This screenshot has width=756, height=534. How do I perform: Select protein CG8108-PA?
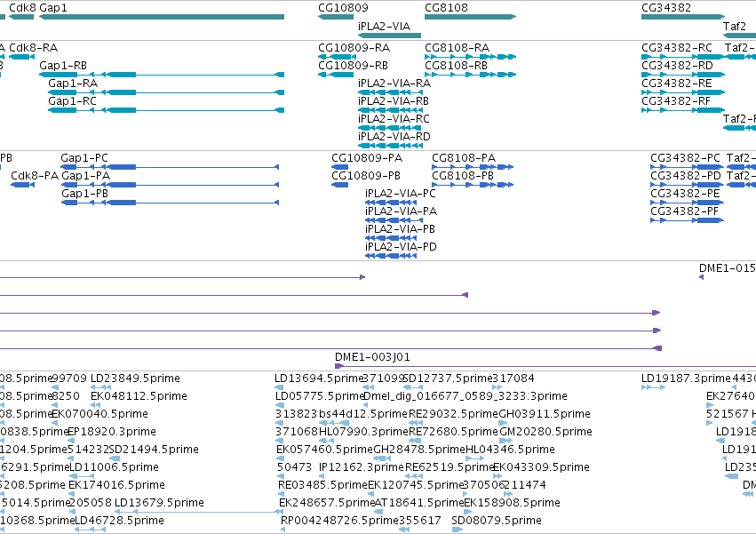[473, 167]
